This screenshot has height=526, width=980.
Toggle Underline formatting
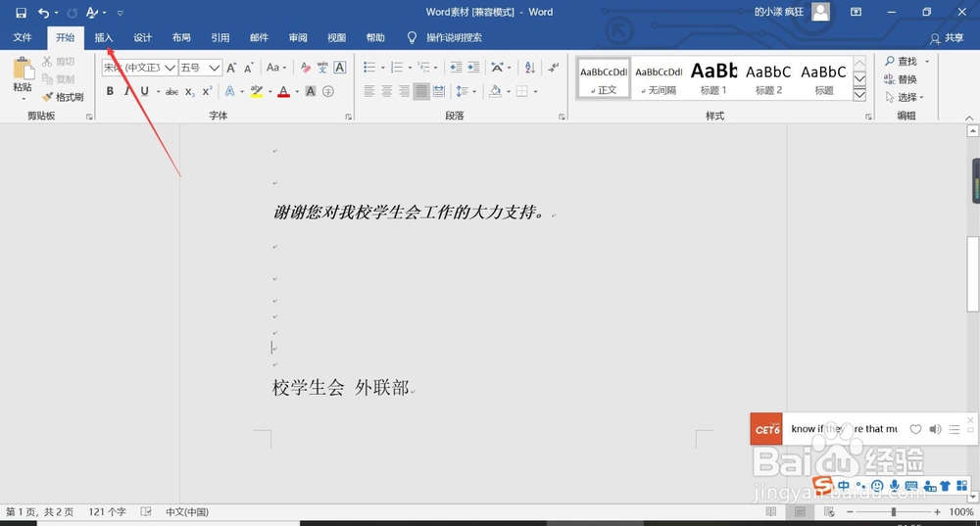(144, 92)
